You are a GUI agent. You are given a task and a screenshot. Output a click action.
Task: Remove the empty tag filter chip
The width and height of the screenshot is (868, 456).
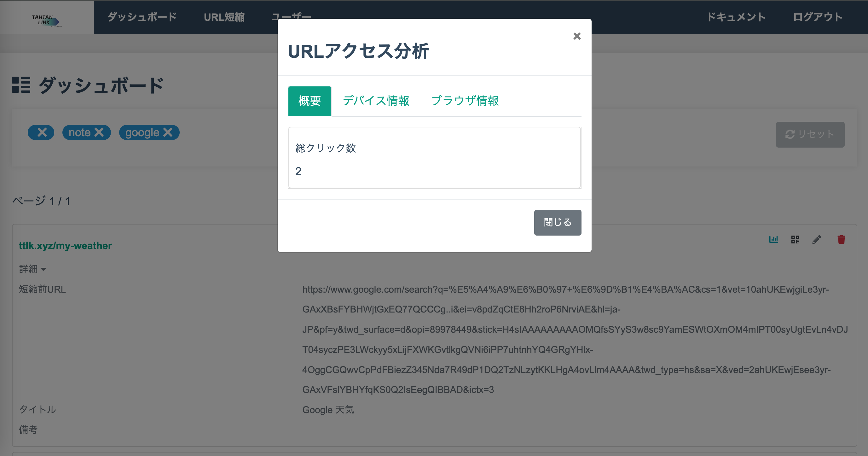pyautogui.click(x=42, y=132)
